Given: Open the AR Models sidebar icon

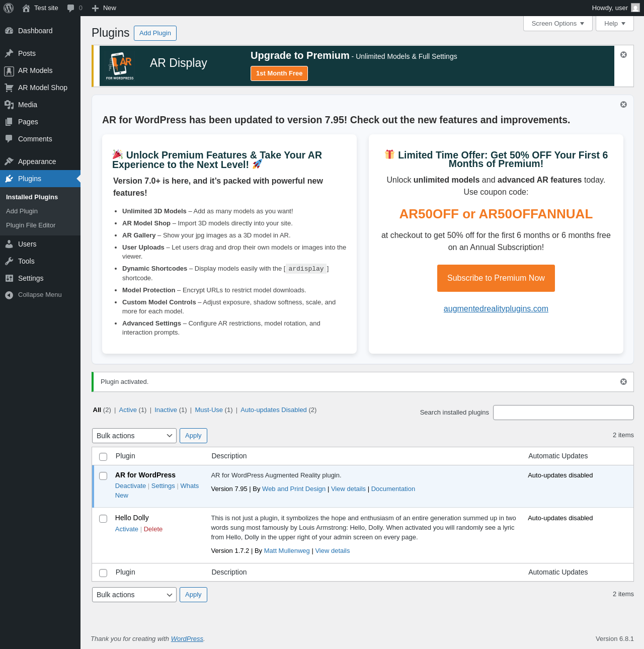Looking at the screenshot, I should click(9, 71).
